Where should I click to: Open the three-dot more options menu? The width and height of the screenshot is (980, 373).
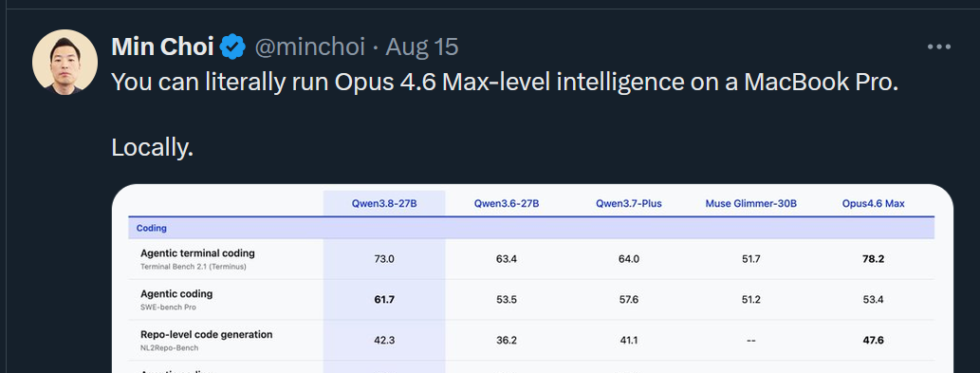tap(939, 47)
